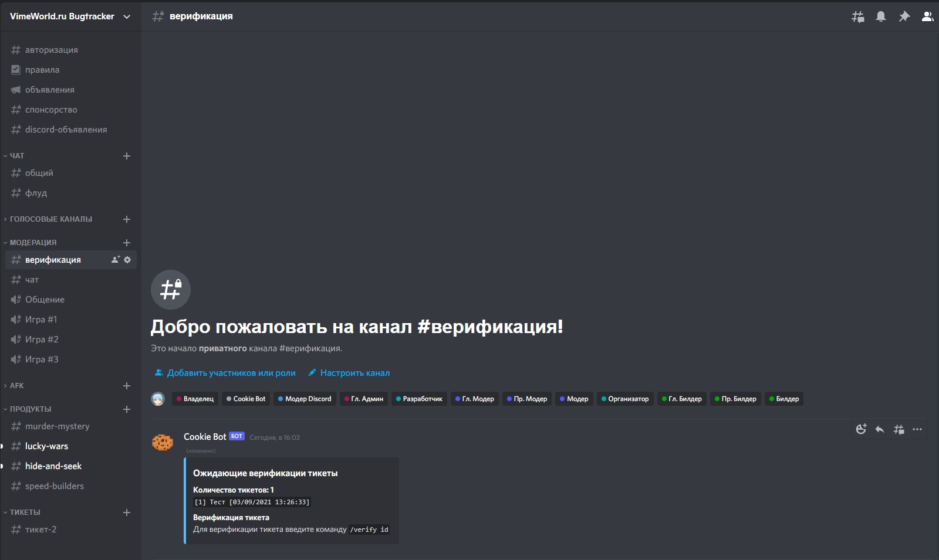Click Добавить участников или роли link
The height and width of the screenshot is (560, 939).
(231, 373)
